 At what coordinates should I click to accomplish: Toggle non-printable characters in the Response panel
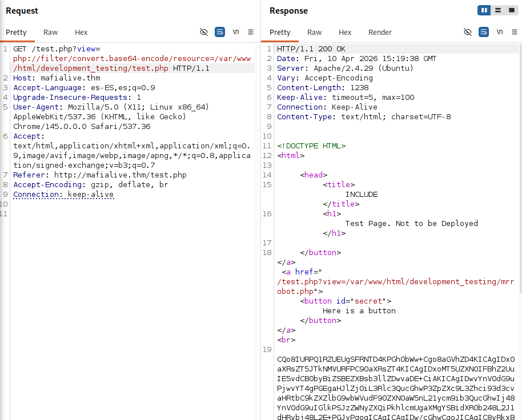468,32
